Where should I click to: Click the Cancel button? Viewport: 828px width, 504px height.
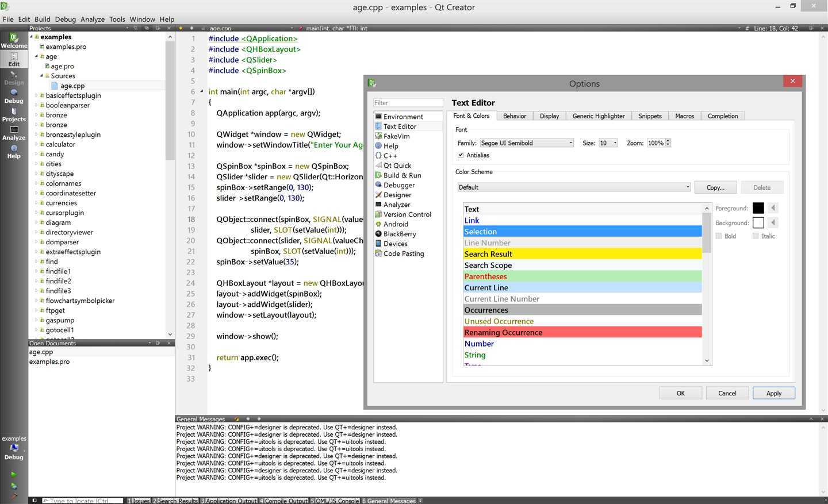(x=727, y=393)
